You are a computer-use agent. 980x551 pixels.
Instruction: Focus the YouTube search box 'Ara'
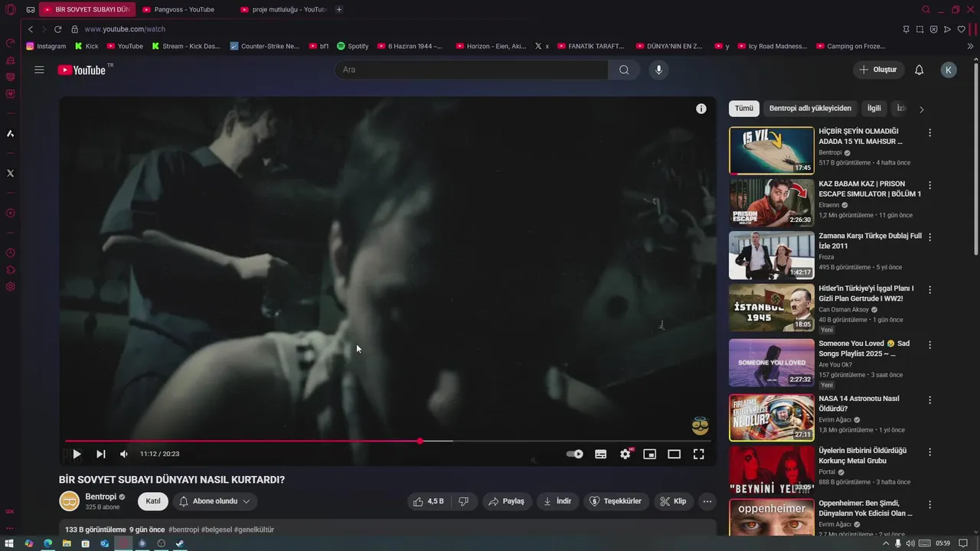(471, 70)
